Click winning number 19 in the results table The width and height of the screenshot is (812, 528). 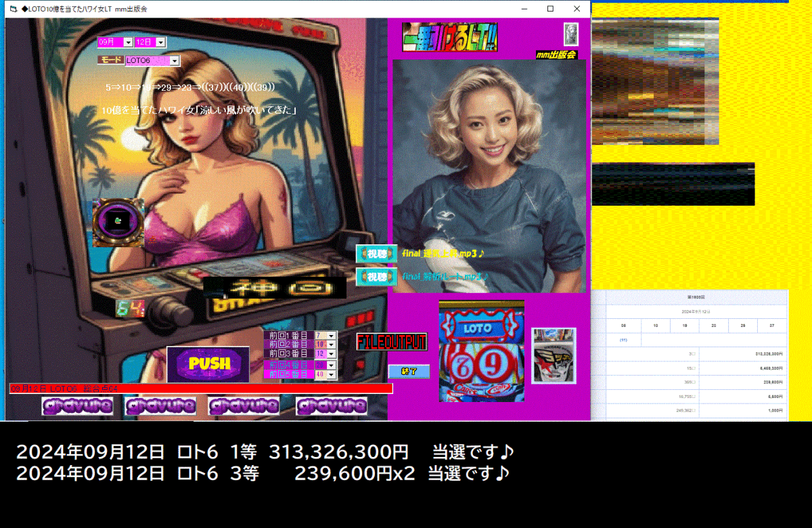[684, 326]
